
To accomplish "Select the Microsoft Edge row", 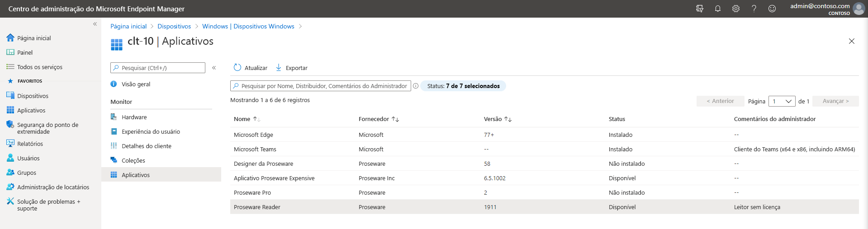I will coord(544,135).
